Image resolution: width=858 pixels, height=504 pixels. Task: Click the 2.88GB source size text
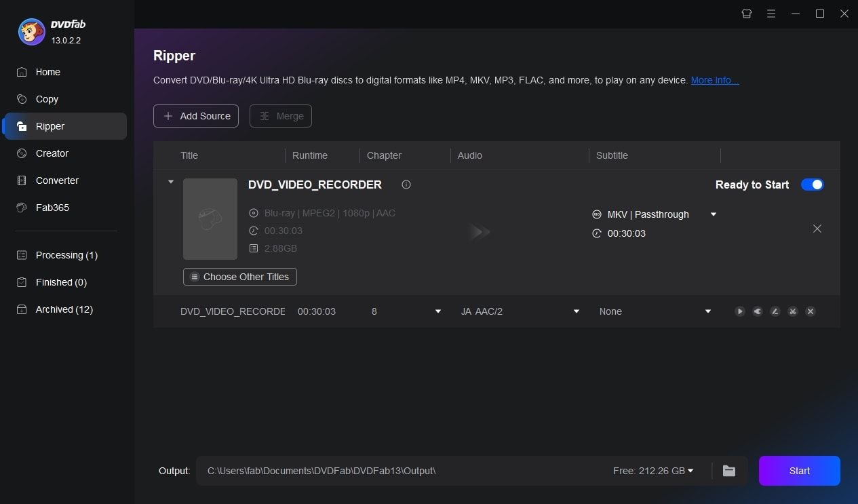[281, 248]
